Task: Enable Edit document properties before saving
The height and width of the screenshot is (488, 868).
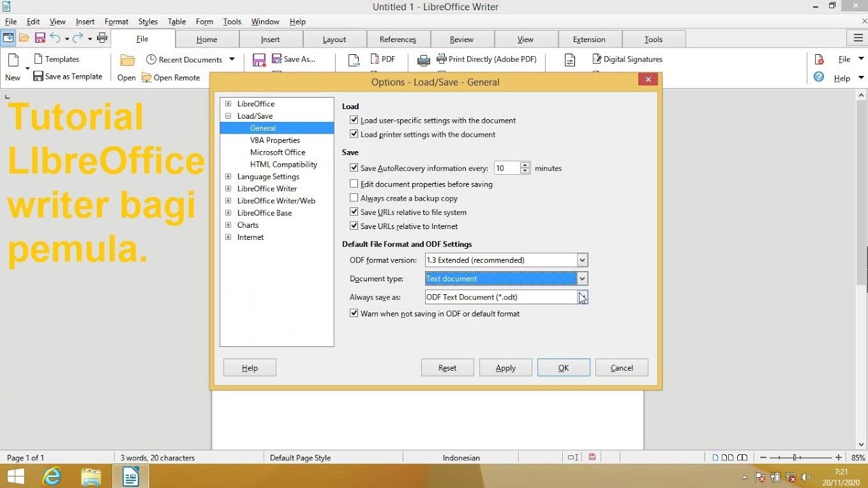Action: point(354,184)
